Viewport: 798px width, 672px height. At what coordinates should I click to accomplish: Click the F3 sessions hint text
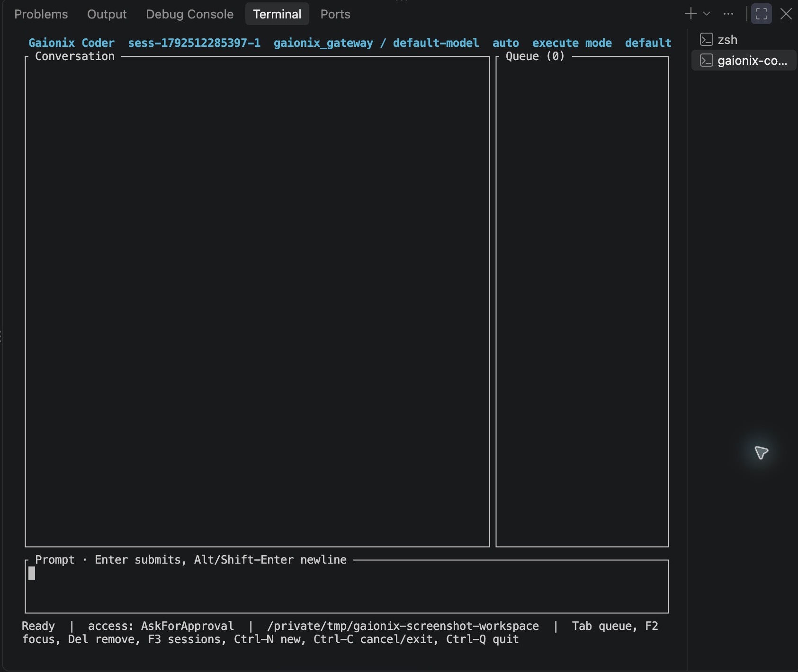coord(184,639)
